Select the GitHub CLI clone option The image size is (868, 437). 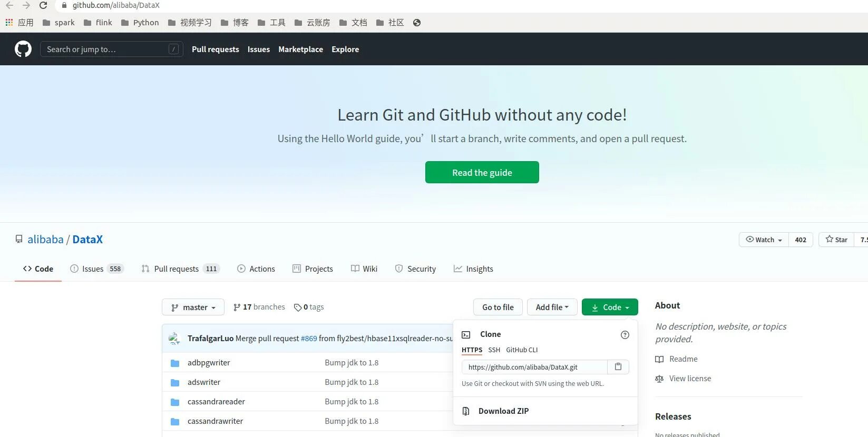coord(522,350)
